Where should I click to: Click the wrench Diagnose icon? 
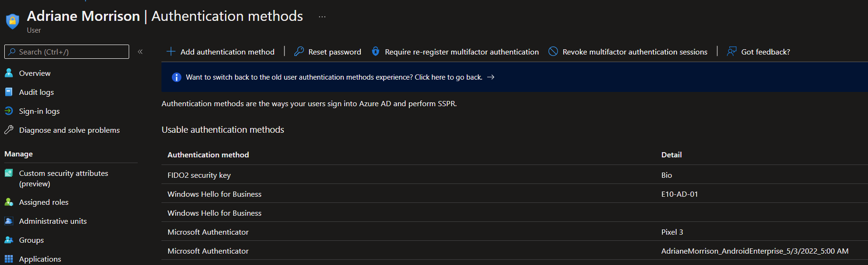click(x=9, y=130)
